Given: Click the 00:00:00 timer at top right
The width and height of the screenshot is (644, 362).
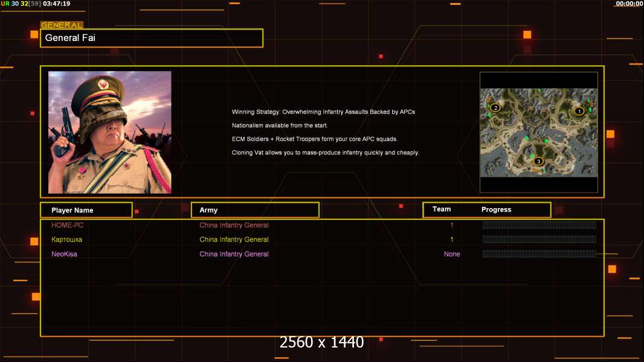Looking at the screenshot, I should (x=629, y=4).
